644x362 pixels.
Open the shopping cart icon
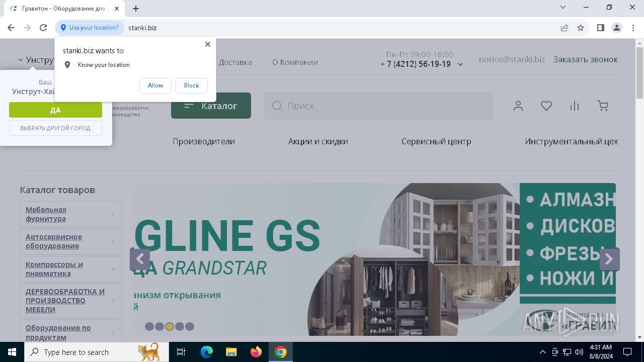(x=603, y=106)
